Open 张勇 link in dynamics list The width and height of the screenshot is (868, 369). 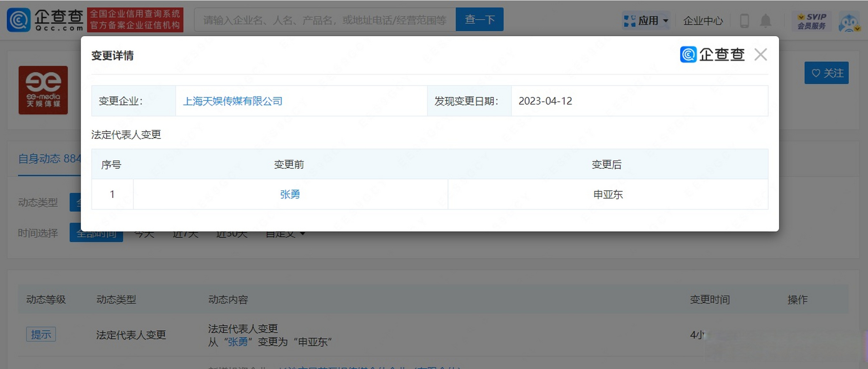[x=238, y=342]
